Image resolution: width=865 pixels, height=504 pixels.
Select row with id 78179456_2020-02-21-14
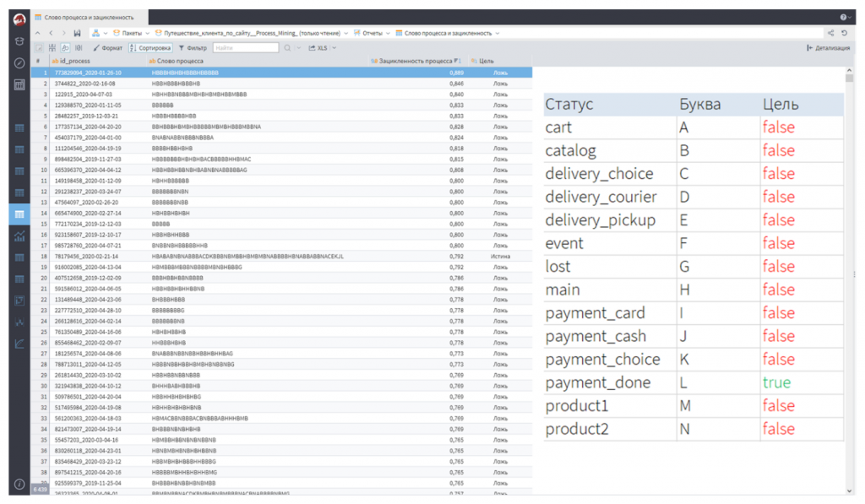tap(281, 257)
